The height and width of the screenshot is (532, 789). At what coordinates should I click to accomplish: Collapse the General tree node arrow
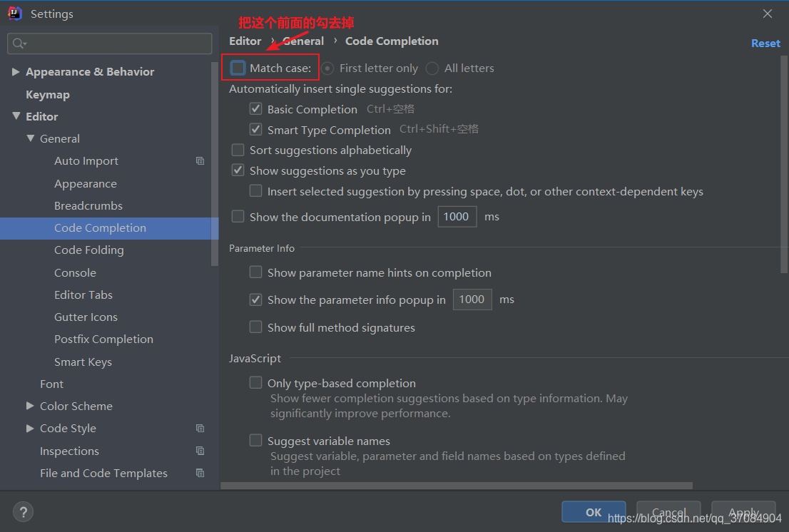tap(30, 138)
